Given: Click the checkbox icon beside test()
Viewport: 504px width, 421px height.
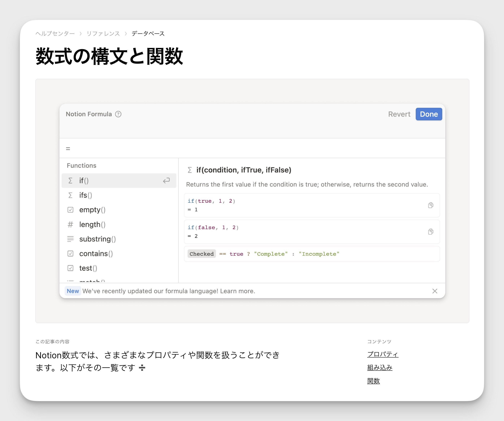Looking at the screenshot, I should tap(70, 268).
